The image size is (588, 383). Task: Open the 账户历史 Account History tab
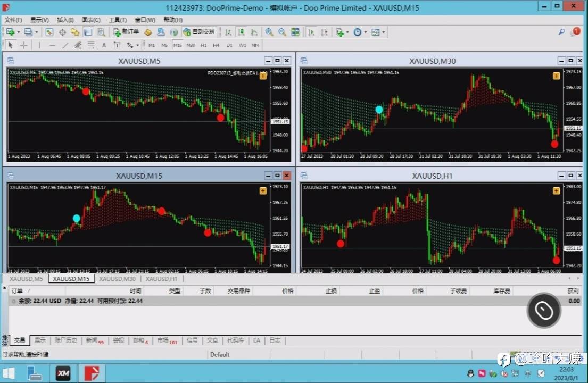65,340
